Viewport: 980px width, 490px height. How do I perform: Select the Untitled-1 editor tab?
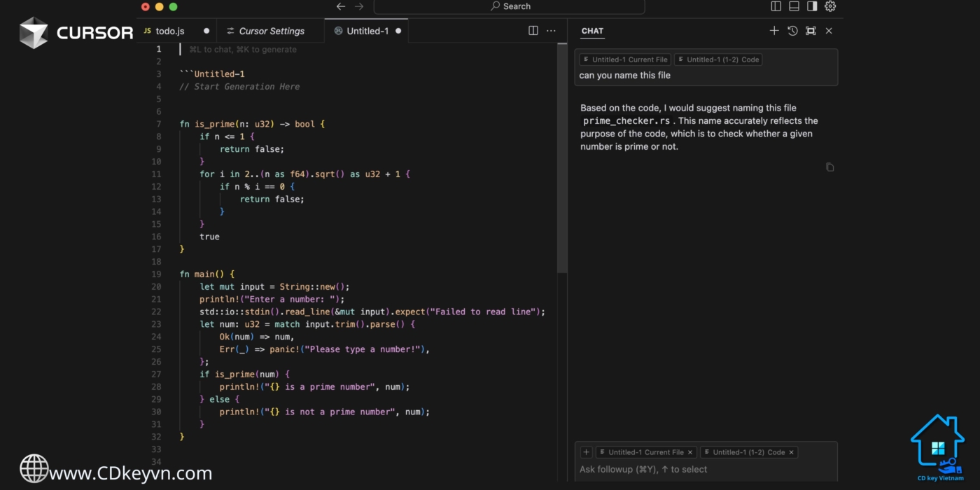[x=367, y=31]
